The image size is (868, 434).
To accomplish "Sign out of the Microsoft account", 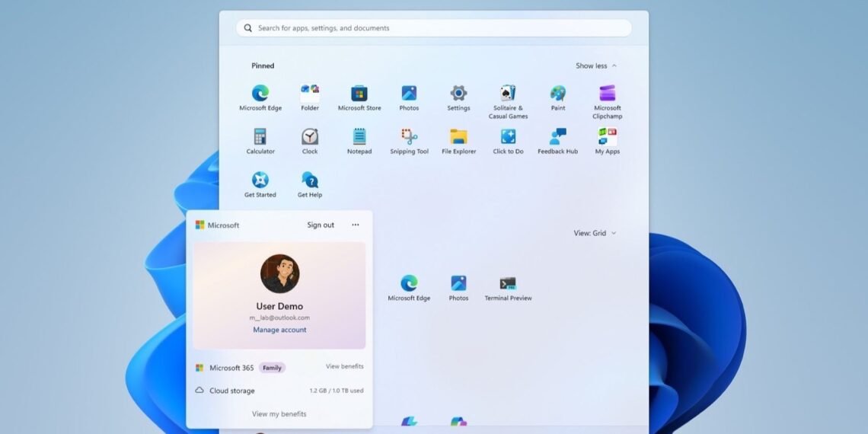I will pos(321,225).
